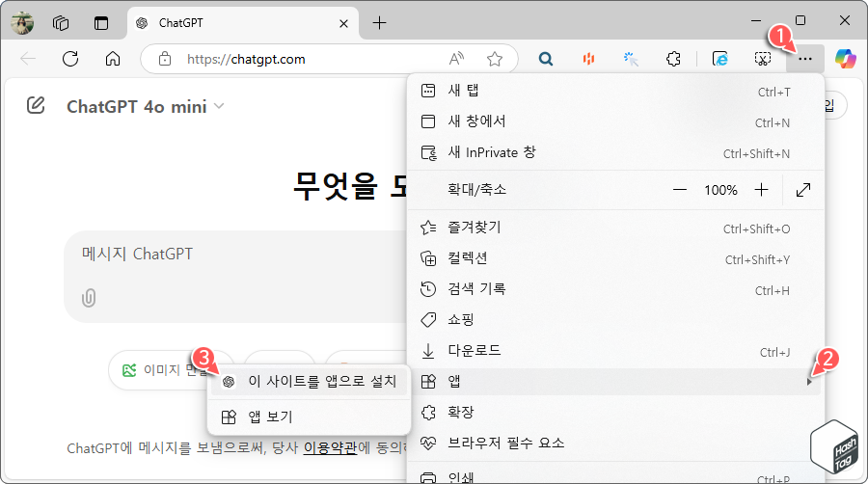Click the 100% zoom value
This screenshot has height=484, width=868.
tap(720, 190)
